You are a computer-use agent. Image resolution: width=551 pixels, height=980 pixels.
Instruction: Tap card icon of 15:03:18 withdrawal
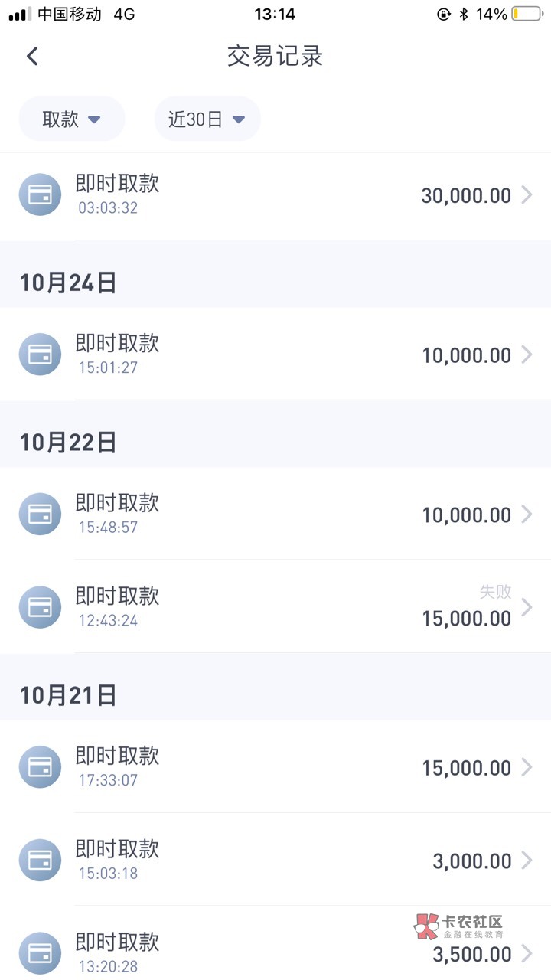pyautogui.click(x=40, y=861)
